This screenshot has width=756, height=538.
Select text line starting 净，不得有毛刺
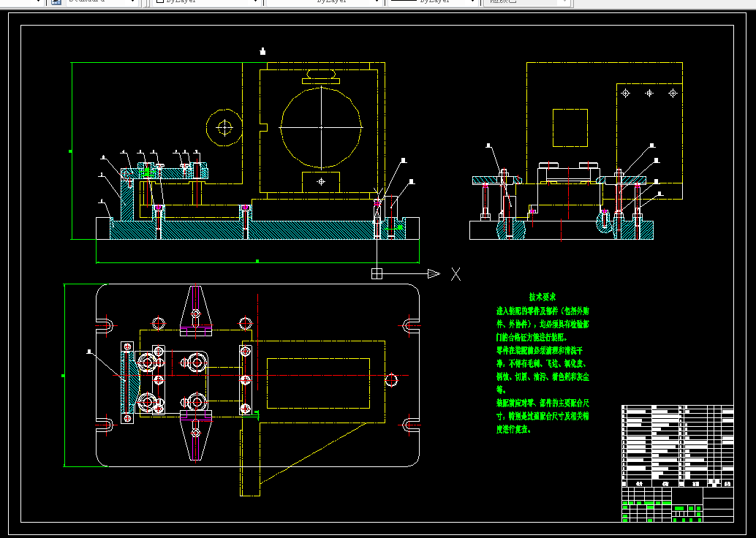543,363
